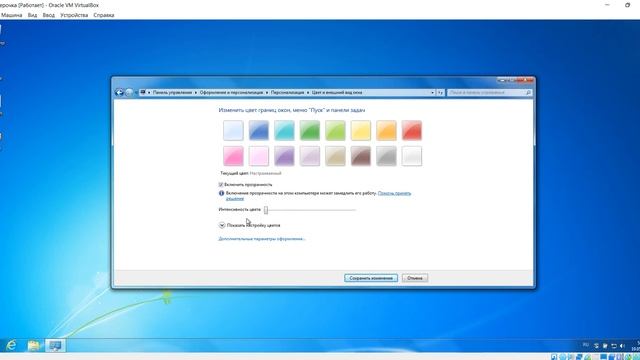Screen dimensions: 640x360
Task: Expand arrow after Оформление и персонализация
Action: [x=267, y=93]
